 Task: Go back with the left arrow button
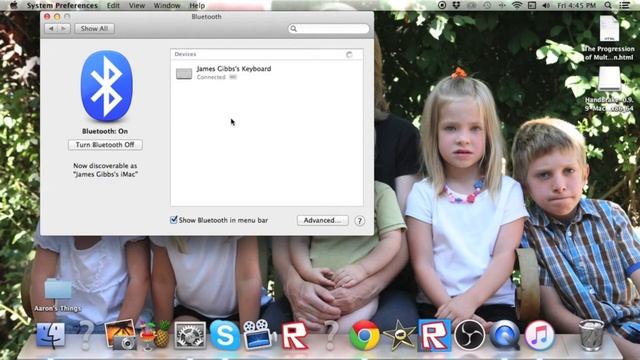(51, 29)
